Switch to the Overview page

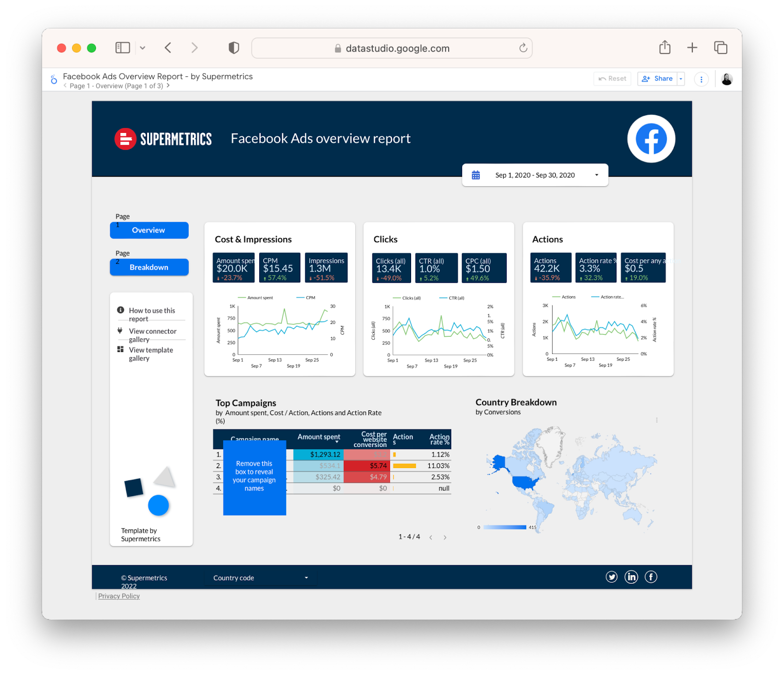click(x=149, y=230)
